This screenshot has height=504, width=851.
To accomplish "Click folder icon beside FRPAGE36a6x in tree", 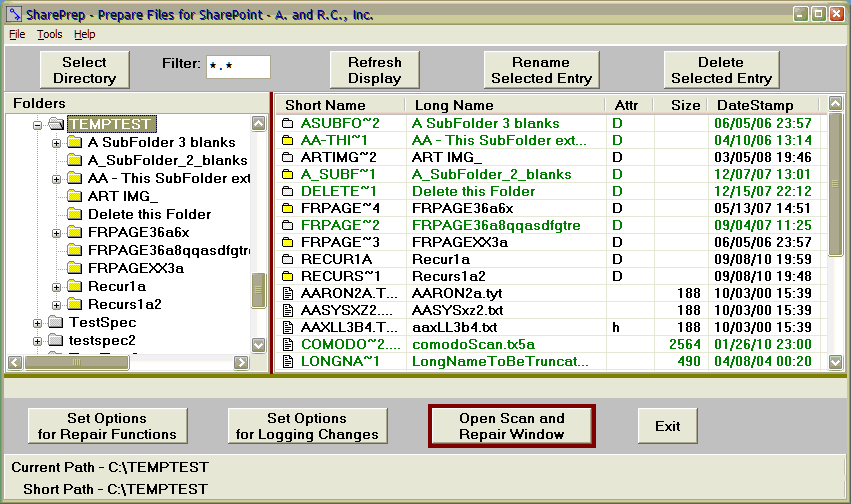I will click(74, 232).
